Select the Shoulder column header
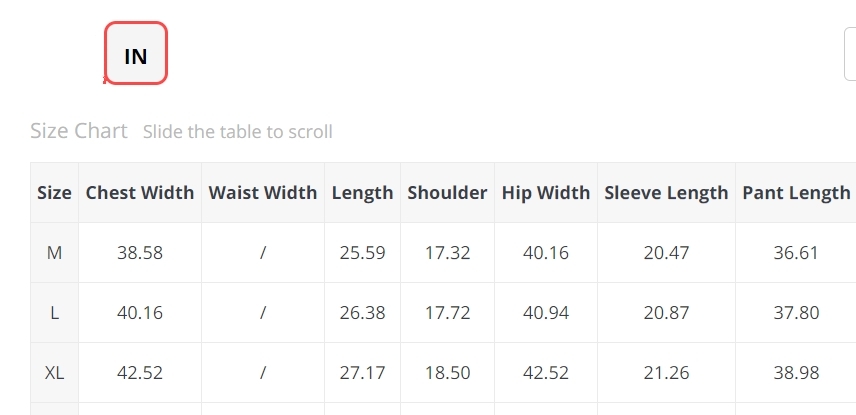856x415 pixels. 447,192
